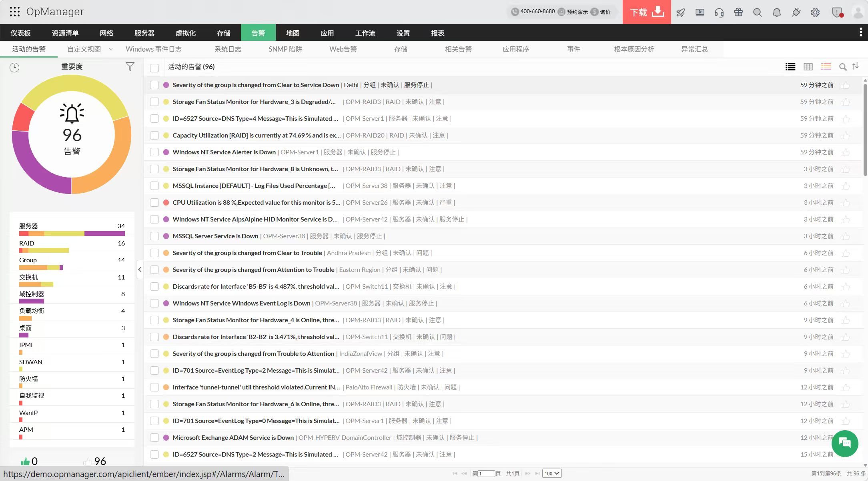Image resolution: width=868 pixels, height=481 pixels.
Task: Collapse the left severity panel with chevron
Action: [140, 269]
